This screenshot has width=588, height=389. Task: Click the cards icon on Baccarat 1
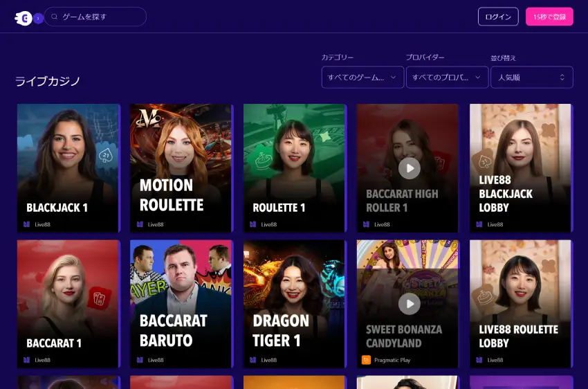point(100,298)
